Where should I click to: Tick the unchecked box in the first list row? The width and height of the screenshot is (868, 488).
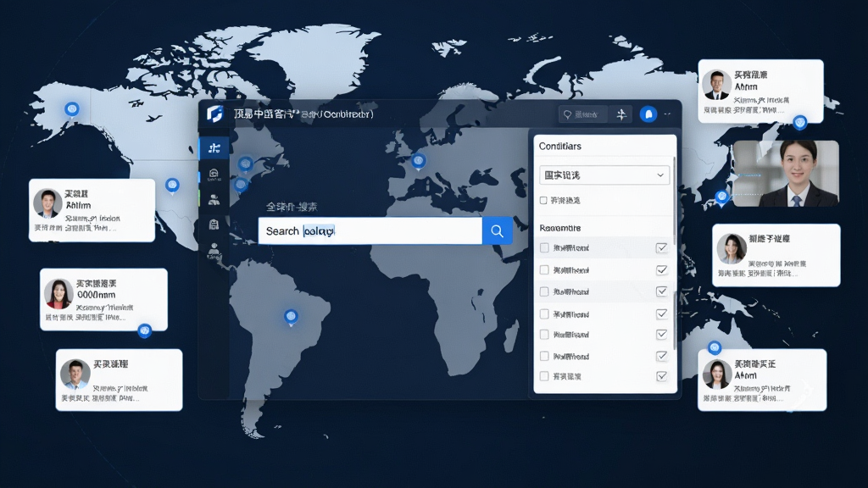(544, 248)
